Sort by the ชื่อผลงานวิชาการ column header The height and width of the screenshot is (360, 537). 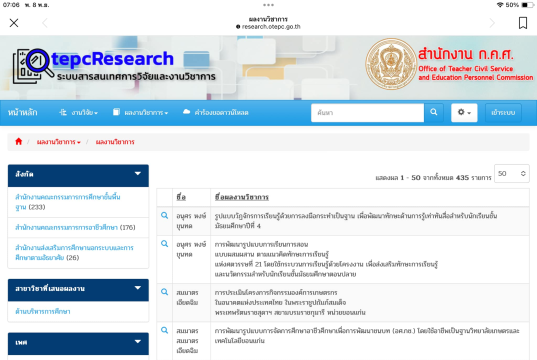click(242, 197)
